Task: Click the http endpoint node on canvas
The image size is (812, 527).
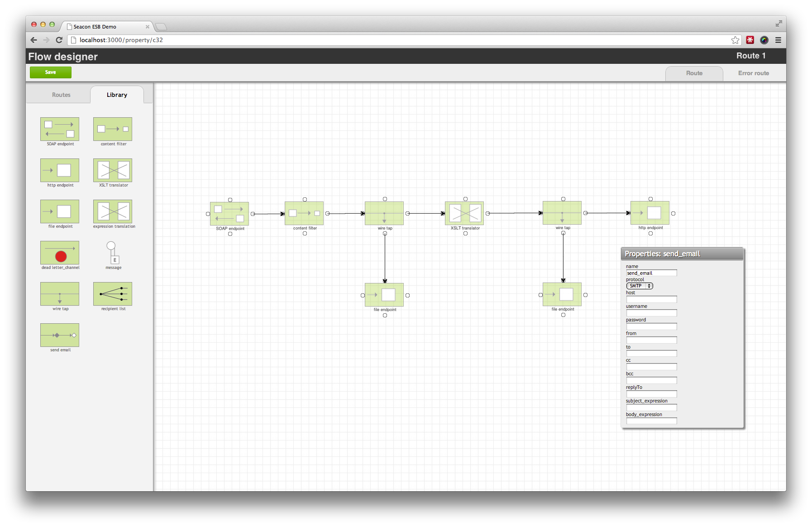Action: click(650, 213)
